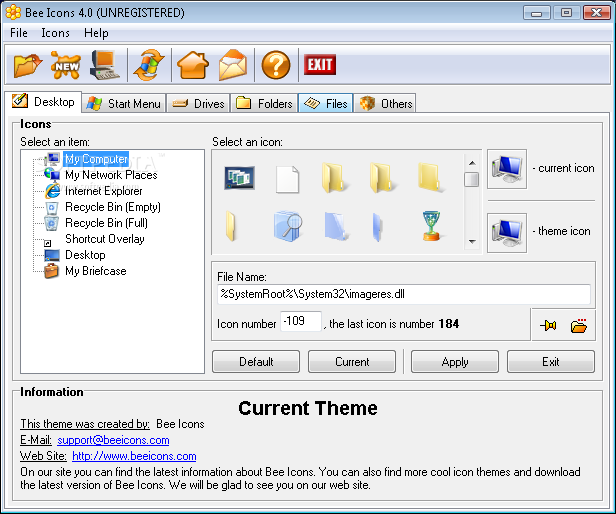This screenshot has height=514, width=616.
Task: Click the envelope mail toolbar icon
Action: pos(233,65)
